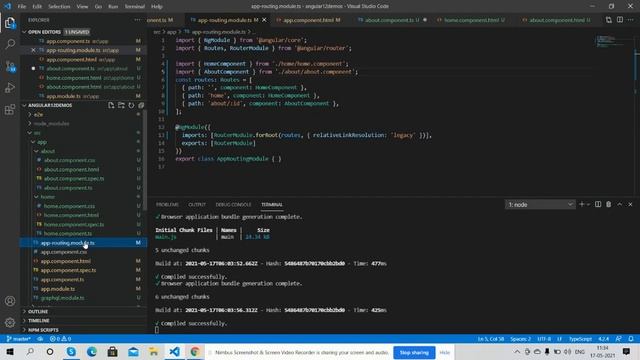This screenshot has height=360, width=640.
Task: Open the Accounts icon in activity bar
Action: tap(10, 301)
